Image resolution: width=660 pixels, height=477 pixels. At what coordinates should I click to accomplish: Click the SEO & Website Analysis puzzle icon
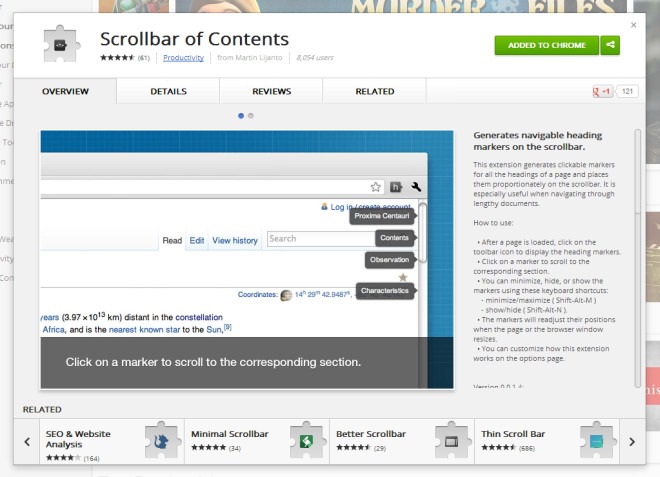point(161,440)
